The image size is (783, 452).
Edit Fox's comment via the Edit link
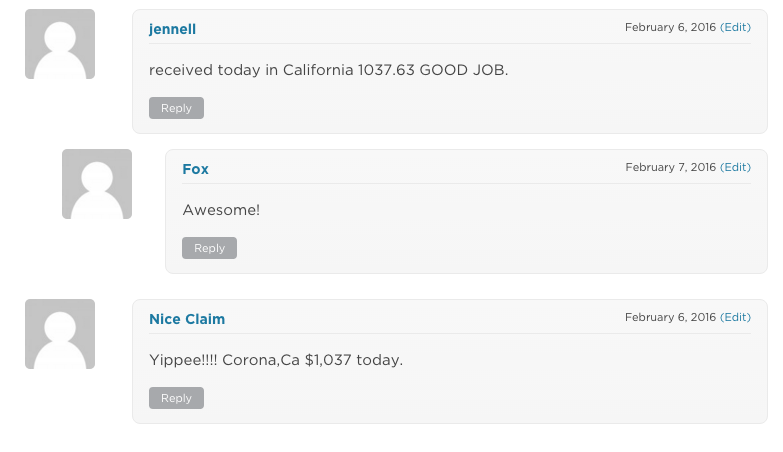[735, 167]
